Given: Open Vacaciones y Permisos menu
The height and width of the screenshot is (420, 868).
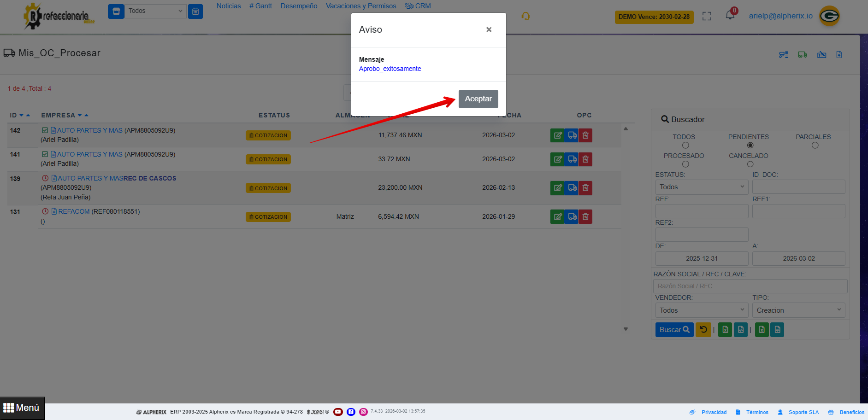Looking at the screenshot, I should tap(361, 6).
